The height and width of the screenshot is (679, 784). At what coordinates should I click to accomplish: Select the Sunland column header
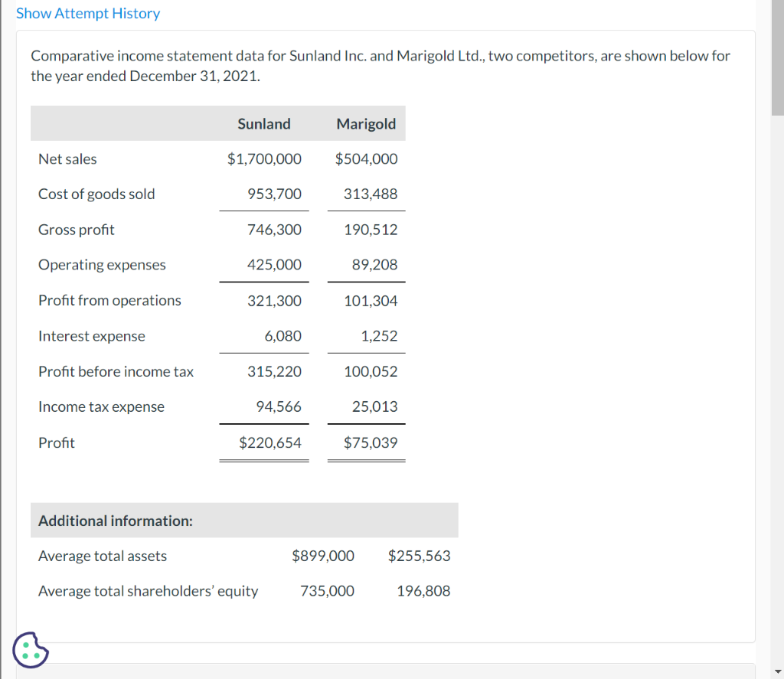pos(263,123)
